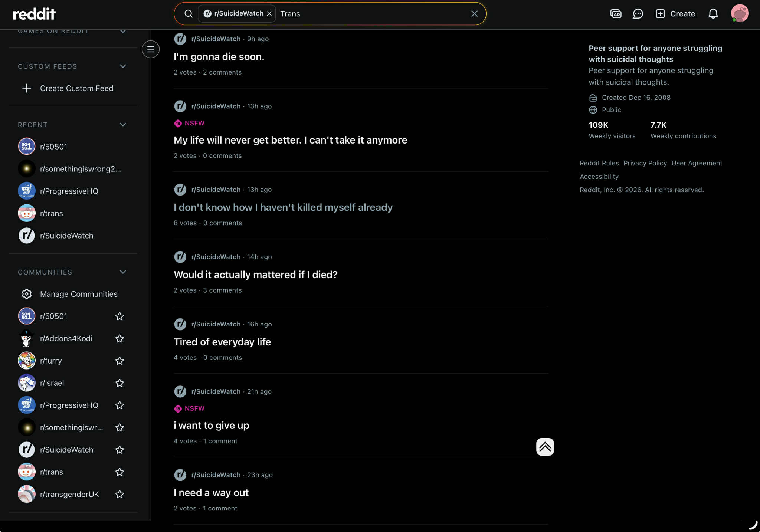This screenshot has width=760, height=532.
Task: Clear the search text with X
Action: [474, 14]
